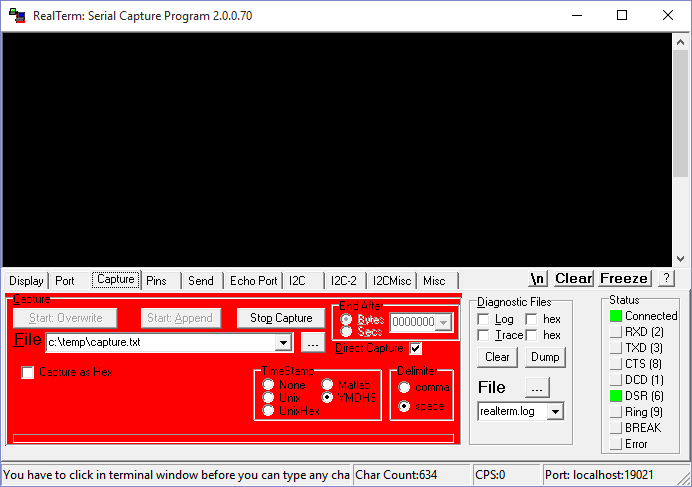Viewport: 692px width, 487px height.
Task: Clear the terminal with bold Clear button
Action: (x=574, y=279)
